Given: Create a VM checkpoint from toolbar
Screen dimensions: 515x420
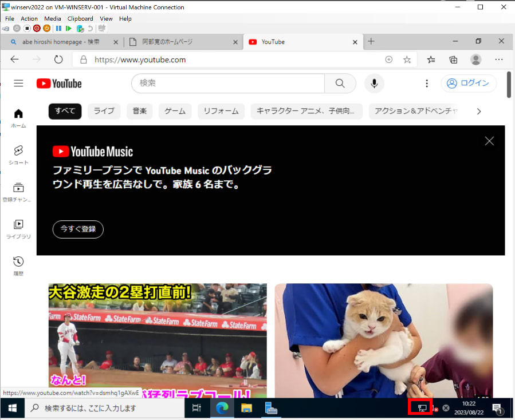Looking at the screenshot, I should click(80, 29).
